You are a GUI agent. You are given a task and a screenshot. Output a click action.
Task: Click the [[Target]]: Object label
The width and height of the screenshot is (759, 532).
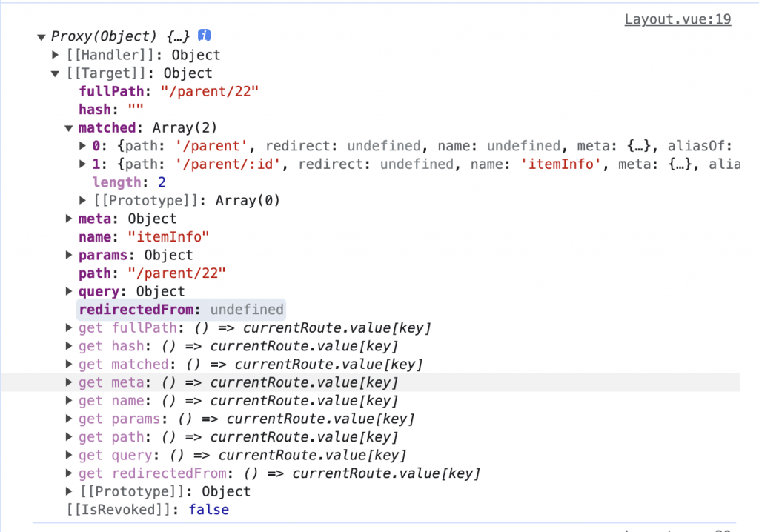139,73
